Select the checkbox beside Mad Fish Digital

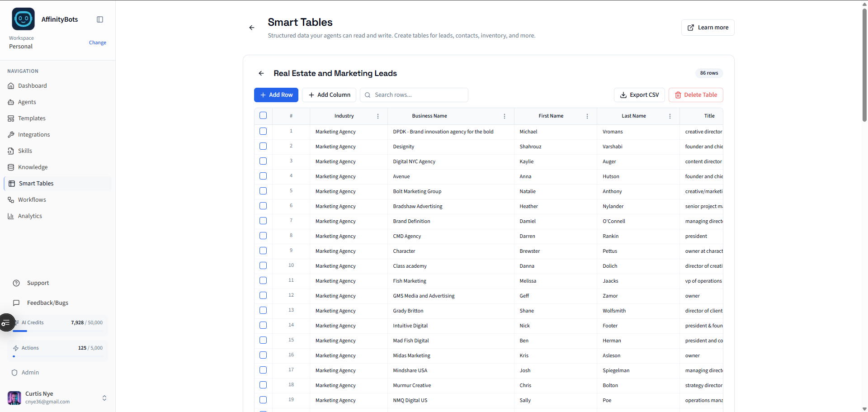pos(263,340)
